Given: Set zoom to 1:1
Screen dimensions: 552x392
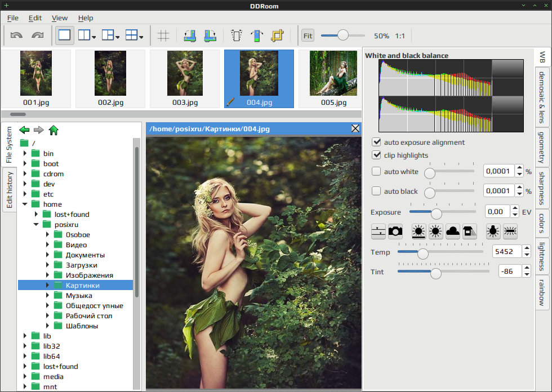Looking at the screenshot, I should (400, 36).
